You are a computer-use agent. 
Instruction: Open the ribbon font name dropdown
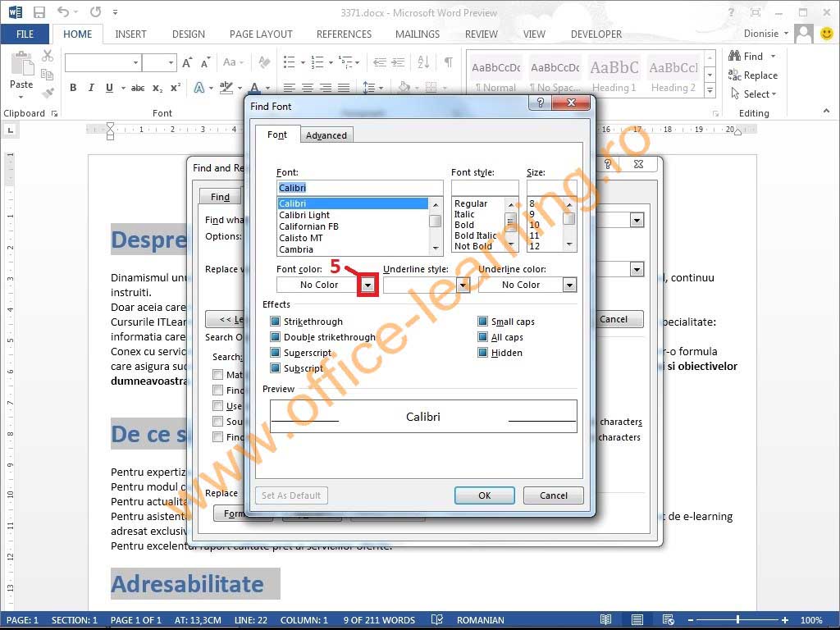[136, 62]
